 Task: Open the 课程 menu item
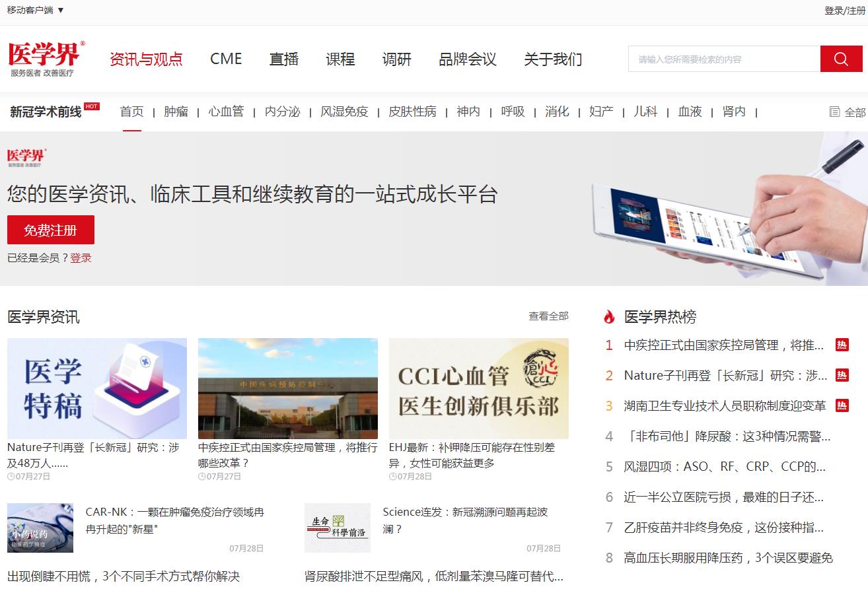pos(340,59)
